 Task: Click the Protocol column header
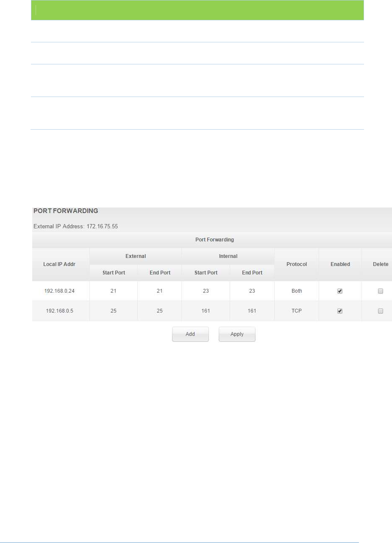(x=297, y=264)
